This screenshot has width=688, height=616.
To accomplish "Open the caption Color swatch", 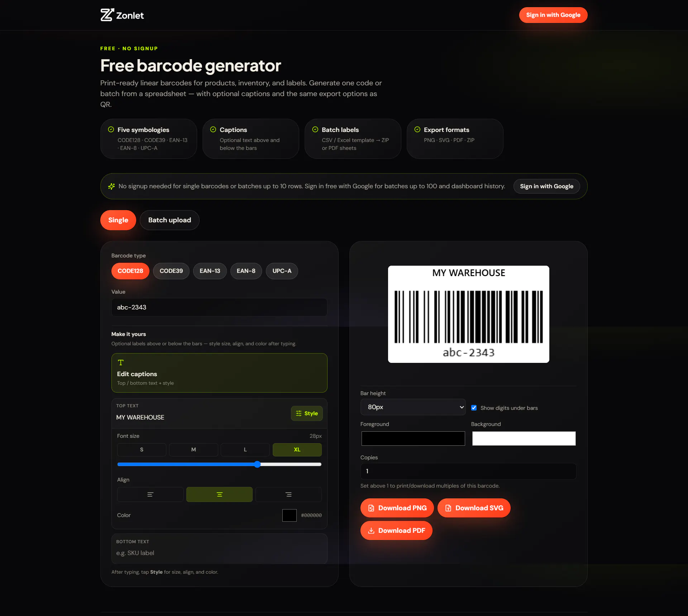I will coord(290,515).
